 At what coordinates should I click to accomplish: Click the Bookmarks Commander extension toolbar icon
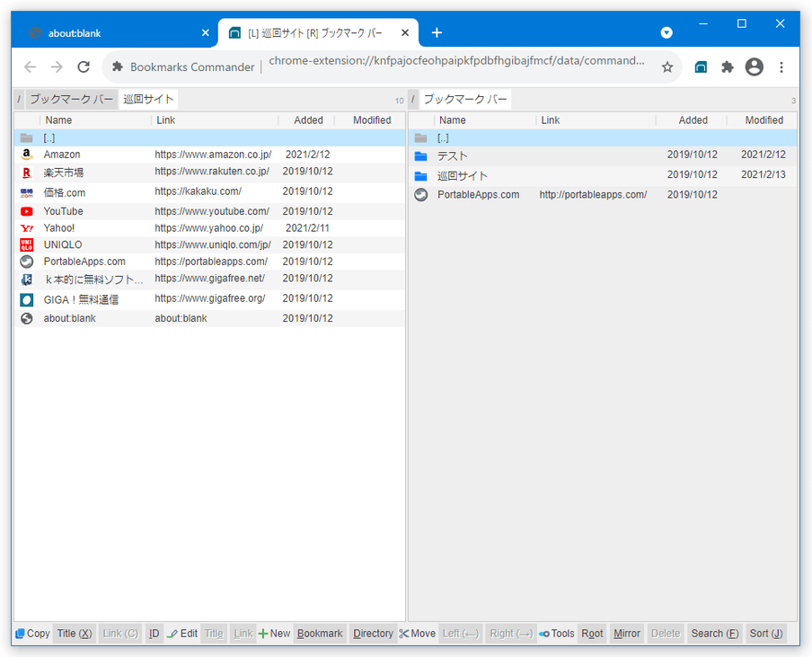[x=701, y=67]
